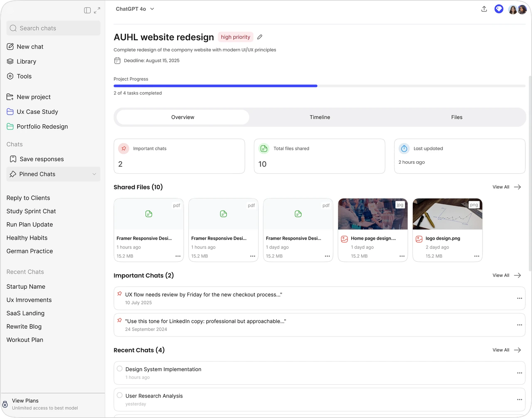Check the User Research Analysis circle

119,395
